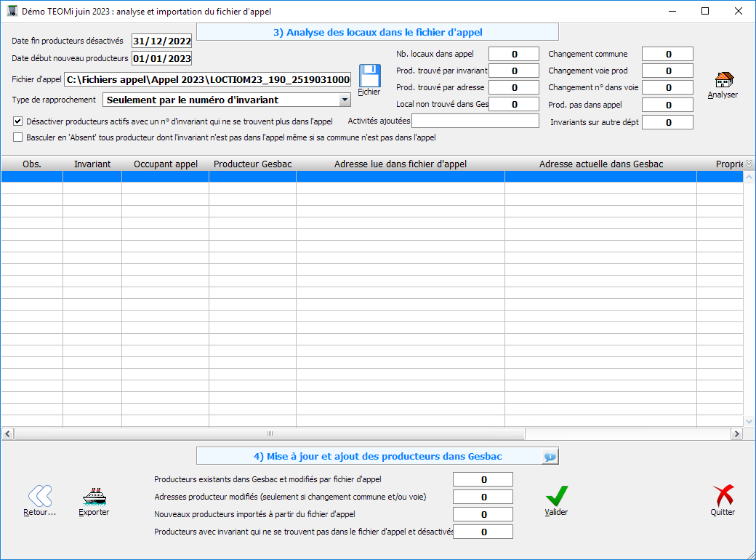Click the speech bubble help icon
Image resolution: width=756 pixels, height=560 pixels.
[550, 457]
